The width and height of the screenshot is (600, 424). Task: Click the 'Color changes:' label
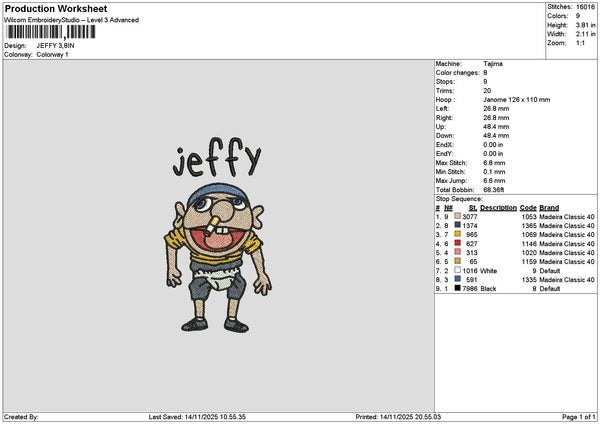pyautogui.click(x=458, y=73)
